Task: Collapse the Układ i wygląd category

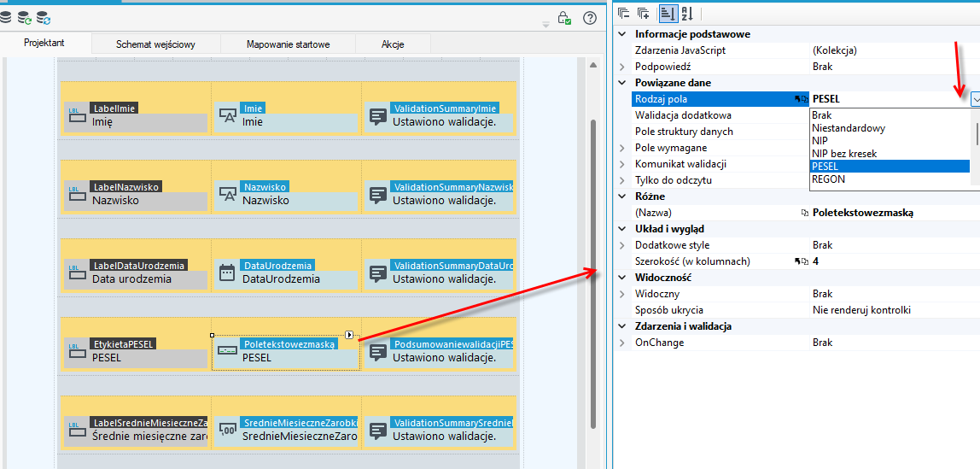Action: click(x=621, y=229)
